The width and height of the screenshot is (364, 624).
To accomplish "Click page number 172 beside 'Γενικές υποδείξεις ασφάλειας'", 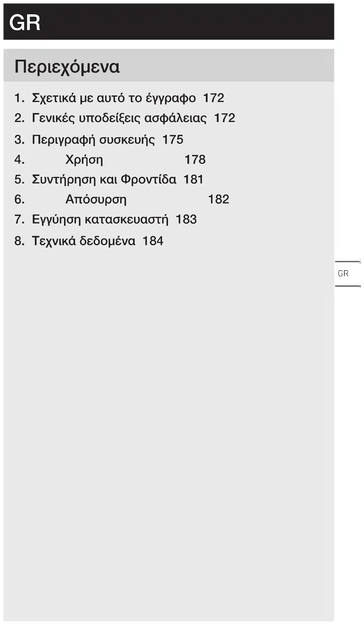I will tap(225, 118).
